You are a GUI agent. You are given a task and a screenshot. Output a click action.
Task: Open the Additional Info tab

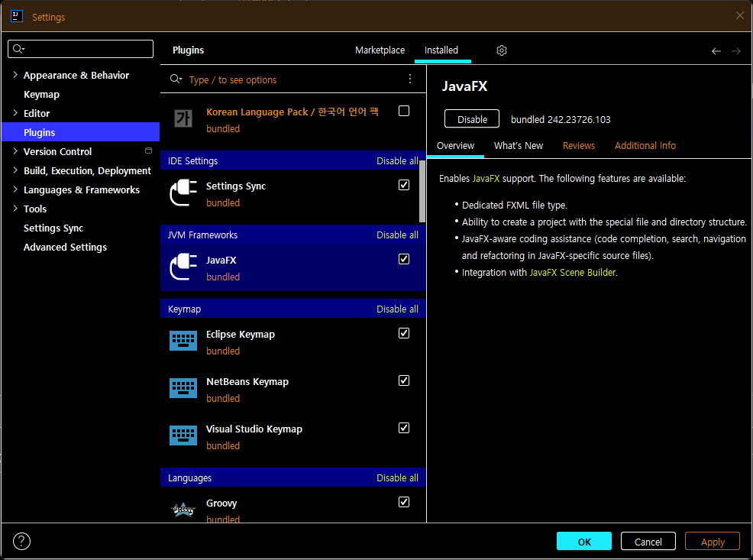(645, 145)
